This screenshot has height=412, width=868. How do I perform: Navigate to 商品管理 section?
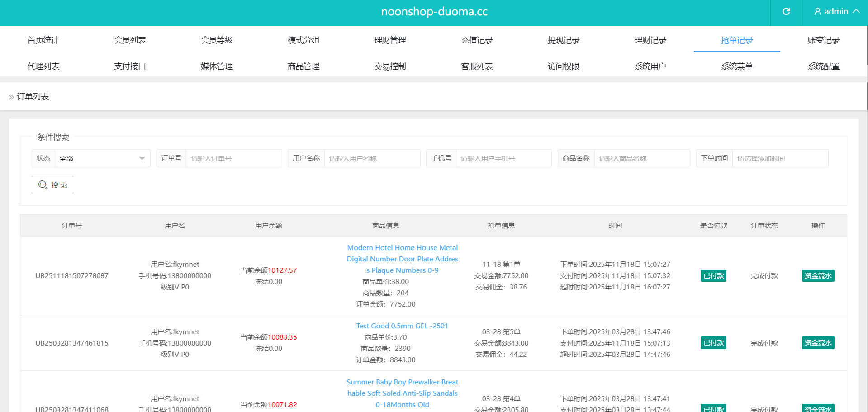(x=304, y=66)
